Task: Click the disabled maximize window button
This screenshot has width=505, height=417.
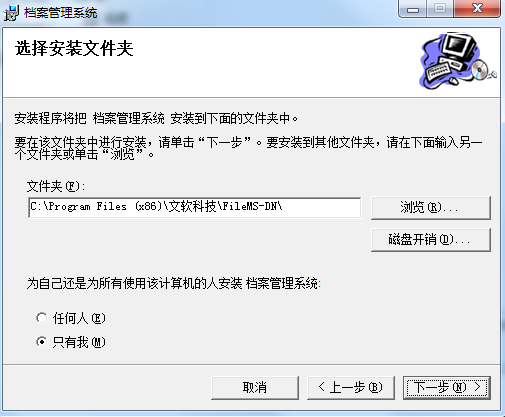Action: tap(440, 9)
